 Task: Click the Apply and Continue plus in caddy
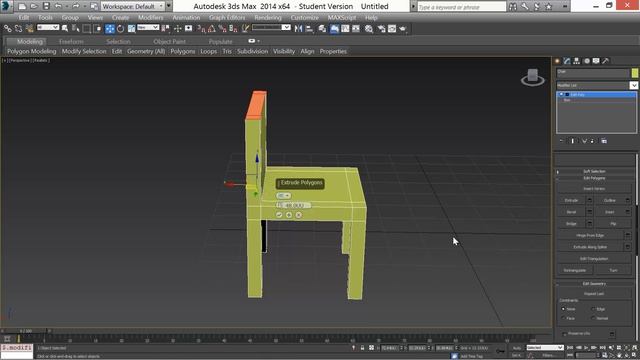point(289,215)
